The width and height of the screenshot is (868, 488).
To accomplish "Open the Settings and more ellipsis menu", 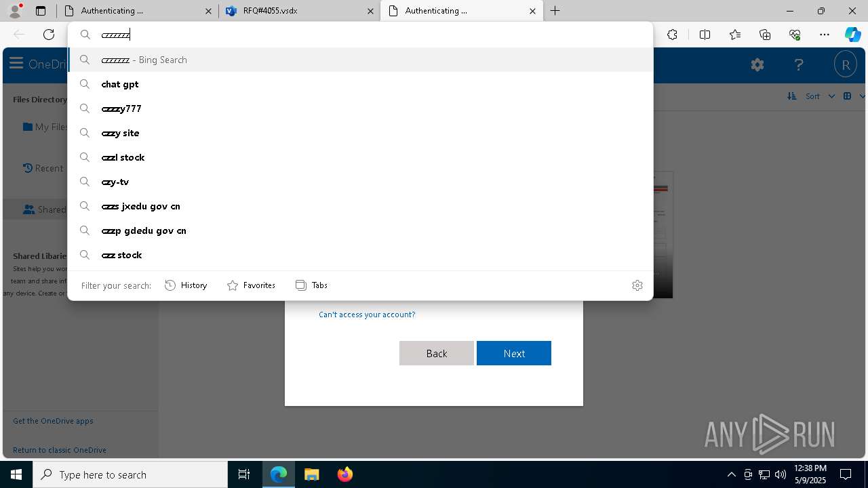I will [825, 35].
